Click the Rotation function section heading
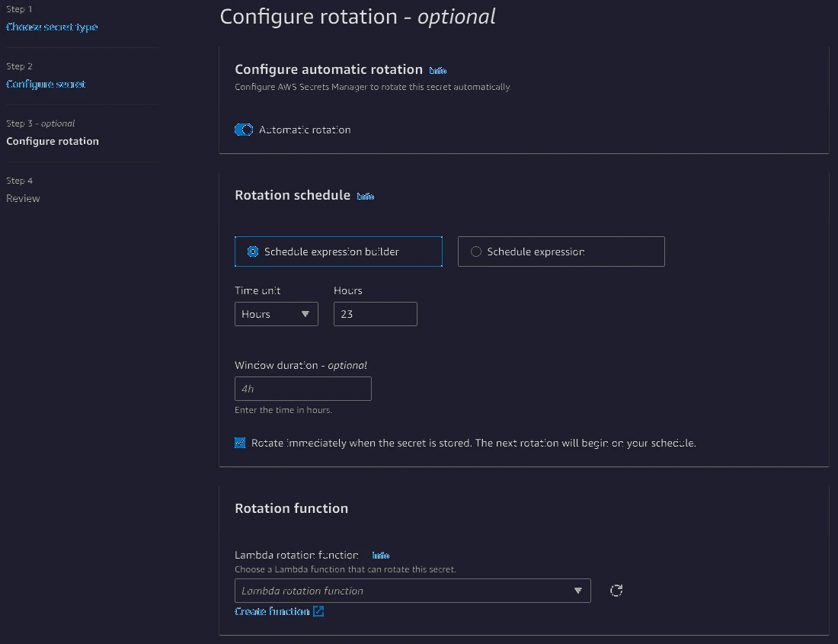 click(291, 508)
